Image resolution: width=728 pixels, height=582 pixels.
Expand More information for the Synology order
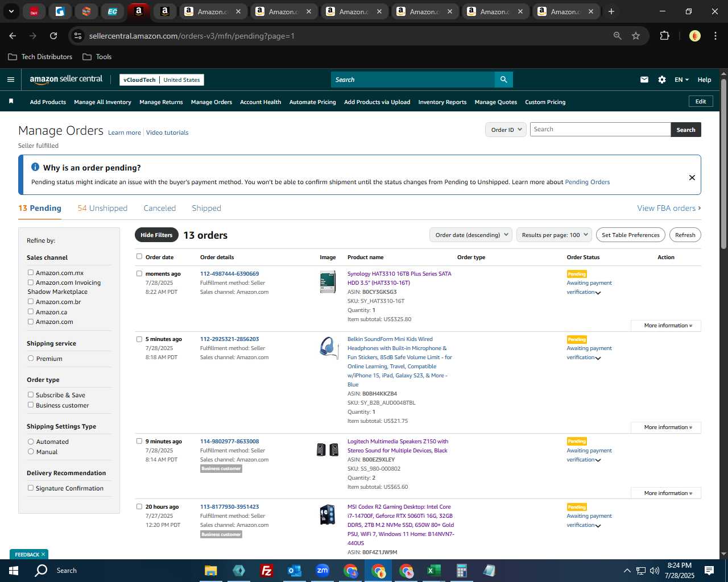pos(666,326)
